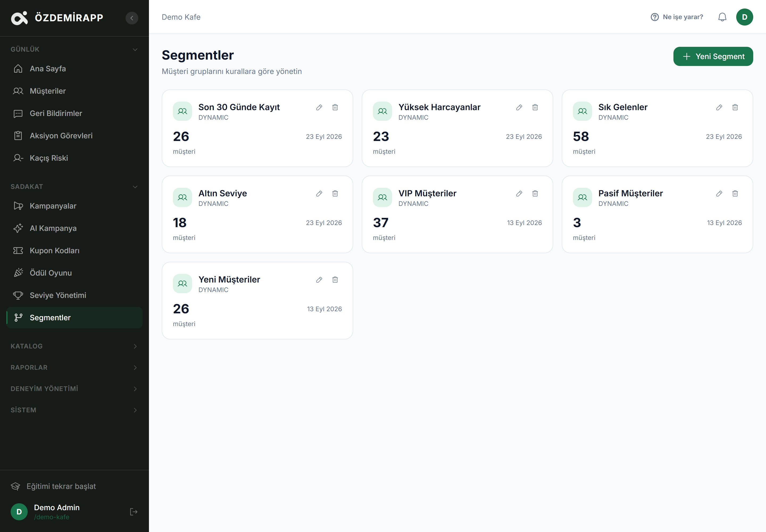Edit the Yüksek Harcayanlar segment
The image size is (766, 532).
click(519, 107)
